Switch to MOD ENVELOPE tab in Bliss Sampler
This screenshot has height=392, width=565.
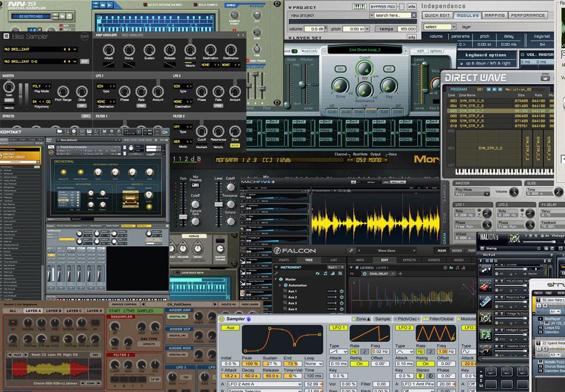coord(133,35)
